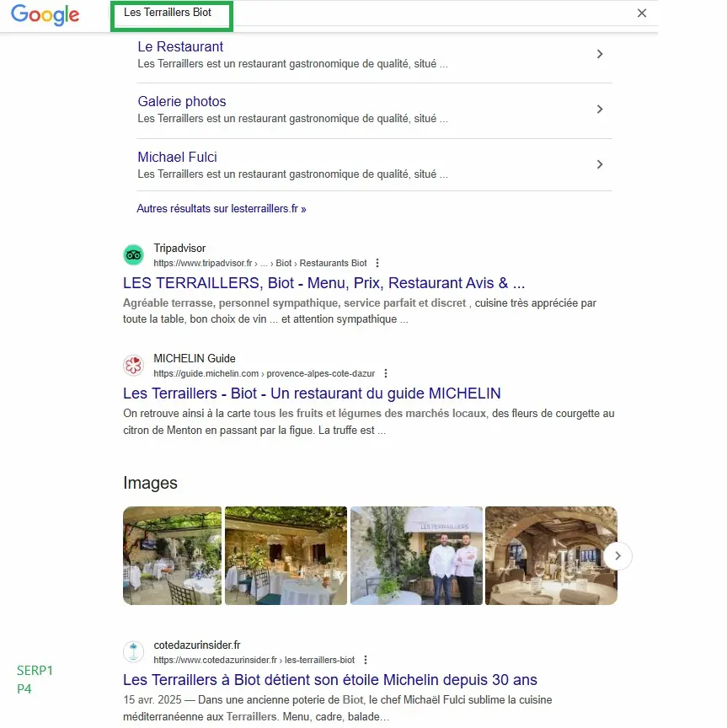Click the tripadvisor.fr breadcrumb URL
This screenshot has width=727, height=728.
tap(260, 263)
